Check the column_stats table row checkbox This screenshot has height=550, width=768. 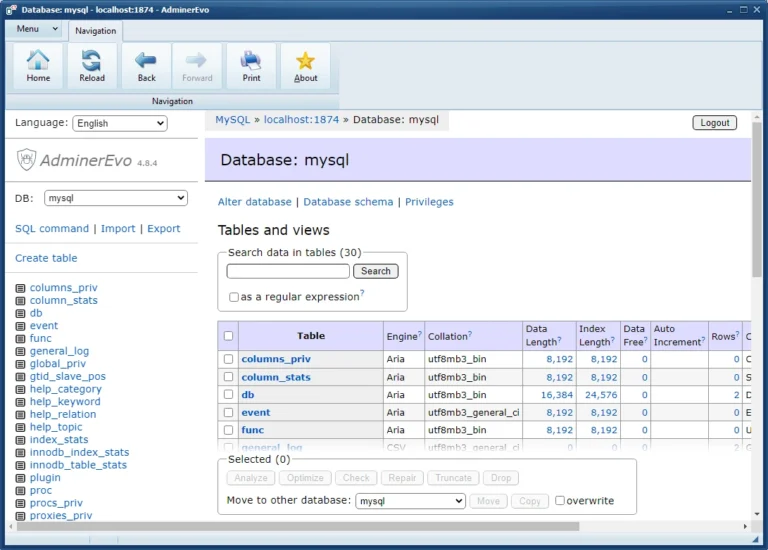pyautogui.click(x=228, y=377)
